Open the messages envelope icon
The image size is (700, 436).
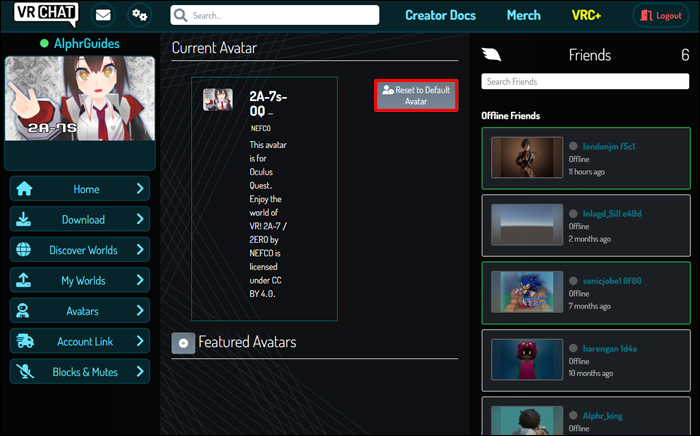coord(103,15)
